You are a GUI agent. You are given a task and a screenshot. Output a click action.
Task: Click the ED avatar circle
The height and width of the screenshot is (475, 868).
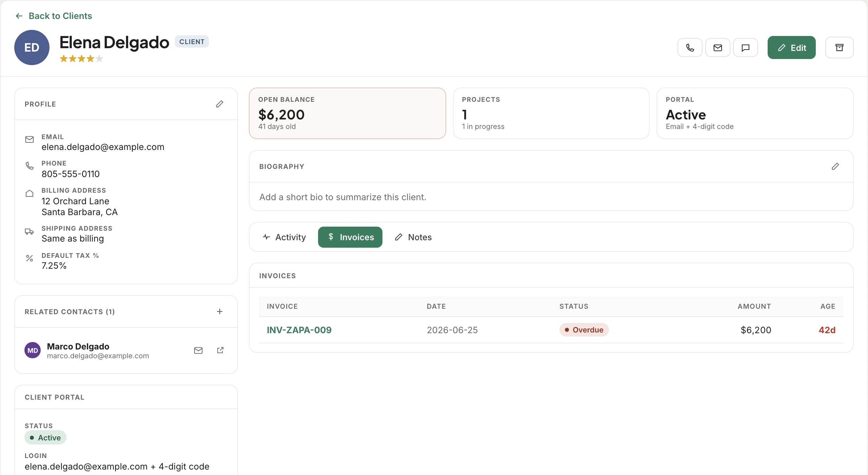[32, 47]
